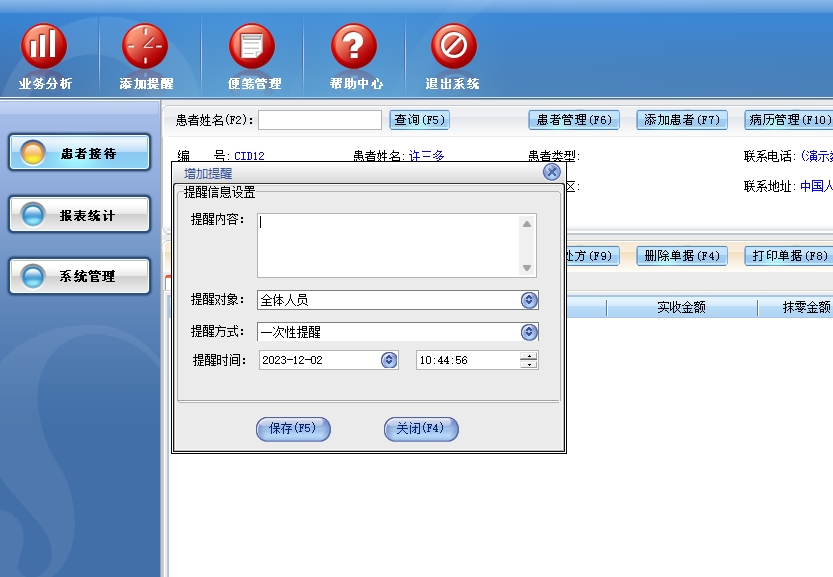Viewport: 833px width, 577px height.
Task: Open the 帮助中心 help icon
Action: point(354,47)
